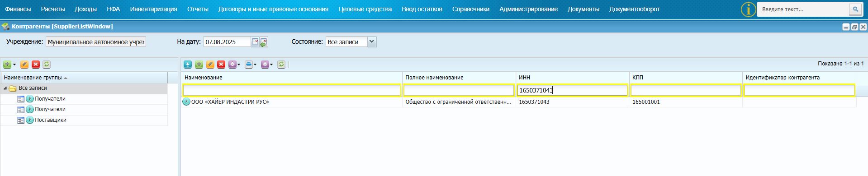Click the blue download/import icon in contractors toolbar
This screenshot has width=868, height=176.
click(187, 65)
